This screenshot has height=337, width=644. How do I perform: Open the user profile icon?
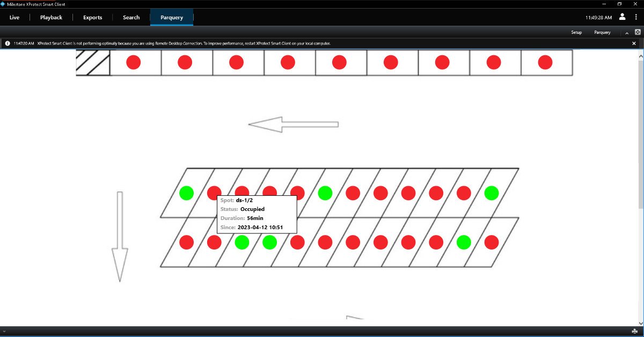tap(622, 17)
